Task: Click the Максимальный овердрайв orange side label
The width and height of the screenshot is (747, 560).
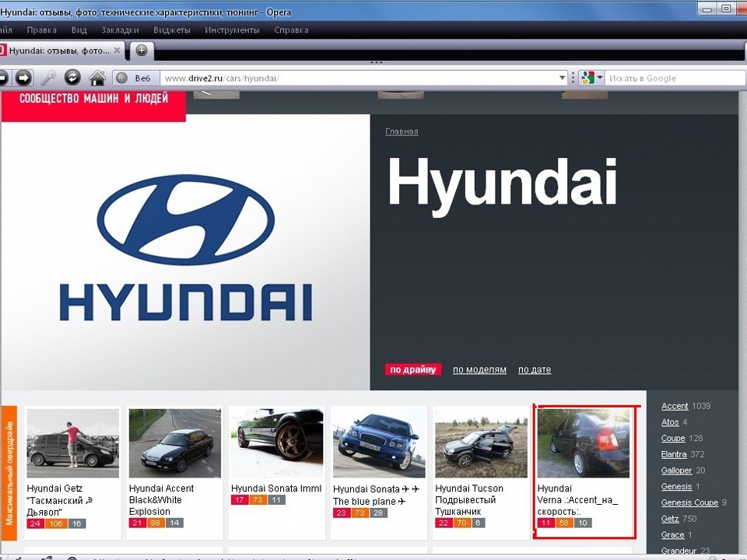Action: tap(9, 473)
